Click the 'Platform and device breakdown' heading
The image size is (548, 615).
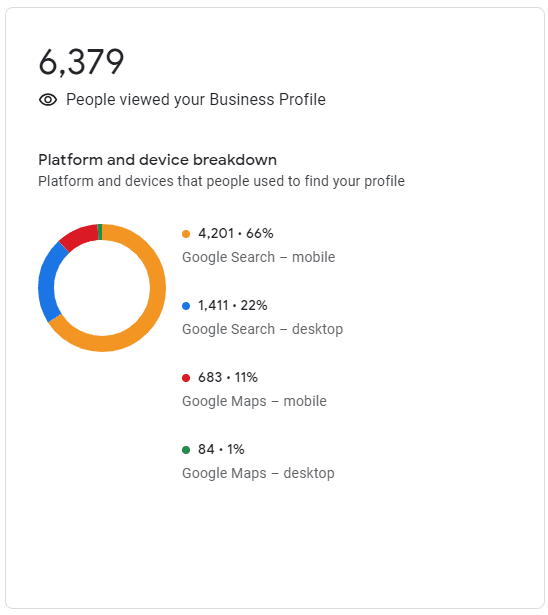pyautogui.click(x=157, y=160)
